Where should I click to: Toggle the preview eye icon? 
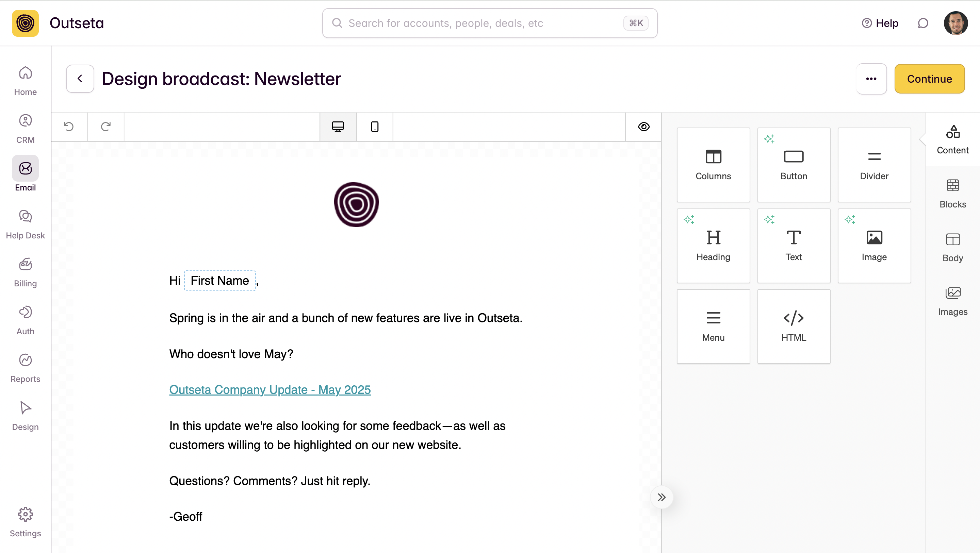tap(643, 127)
